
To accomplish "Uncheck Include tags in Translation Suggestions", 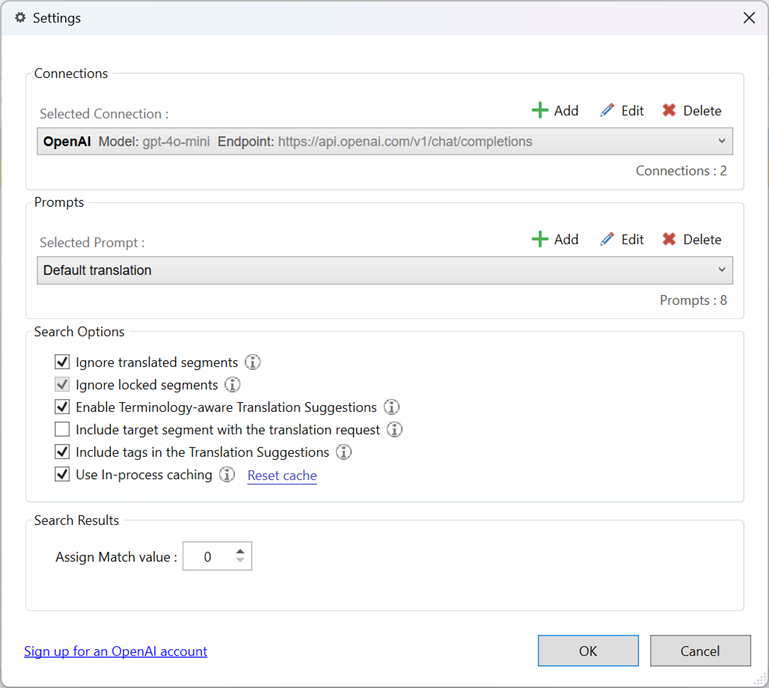I will coord(62,452).
